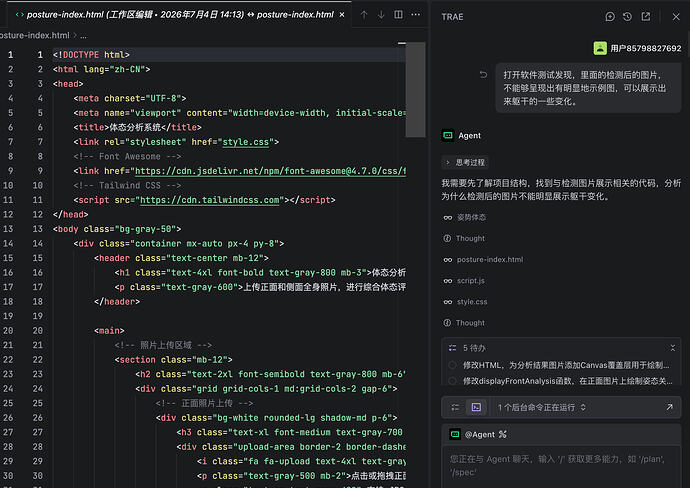
Task: Click the undo arrow beside user message
Action: coord(483,75)
